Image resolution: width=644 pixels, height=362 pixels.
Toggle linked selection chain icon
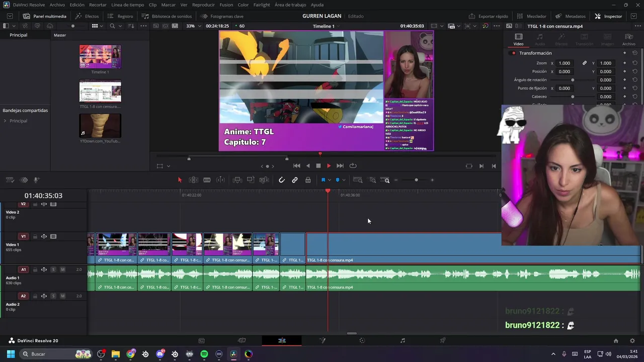[295, 180]
